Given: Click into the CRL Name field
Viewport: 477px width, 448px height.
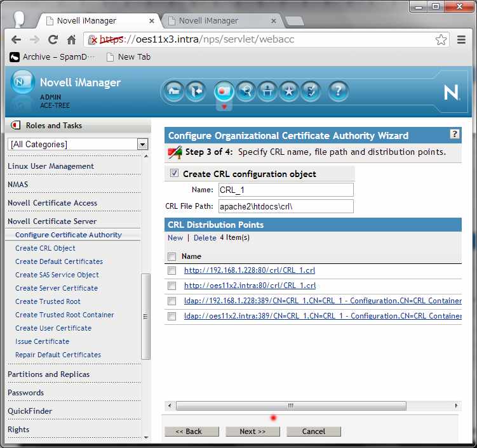Looking at the screenshot, I should (286, 190).
